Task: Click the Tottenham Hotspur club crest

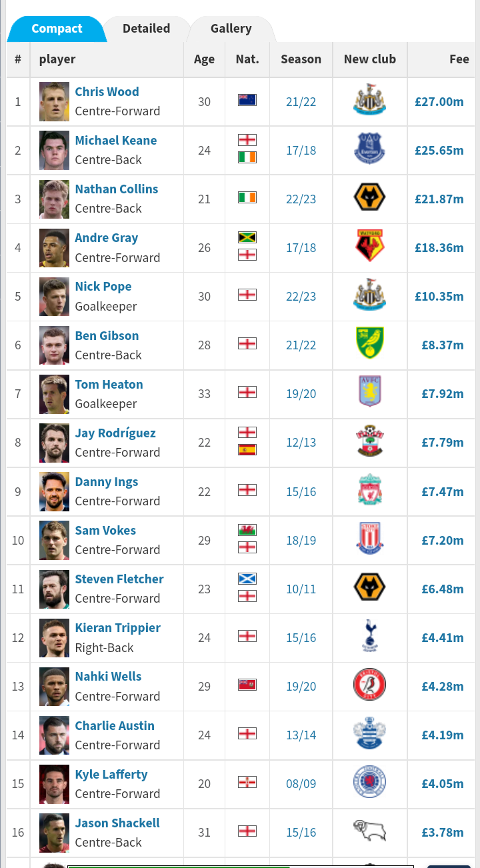Action: point(369,637)
